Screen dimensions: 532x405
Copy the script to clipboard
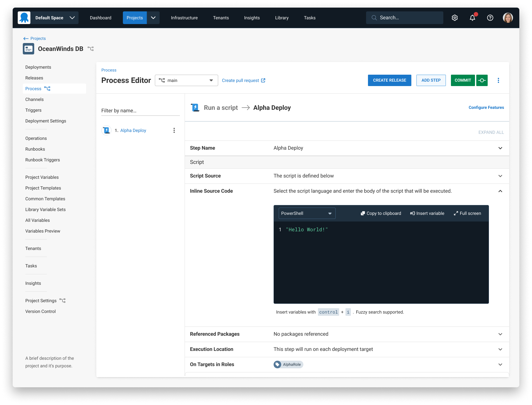tap(381, 213)
